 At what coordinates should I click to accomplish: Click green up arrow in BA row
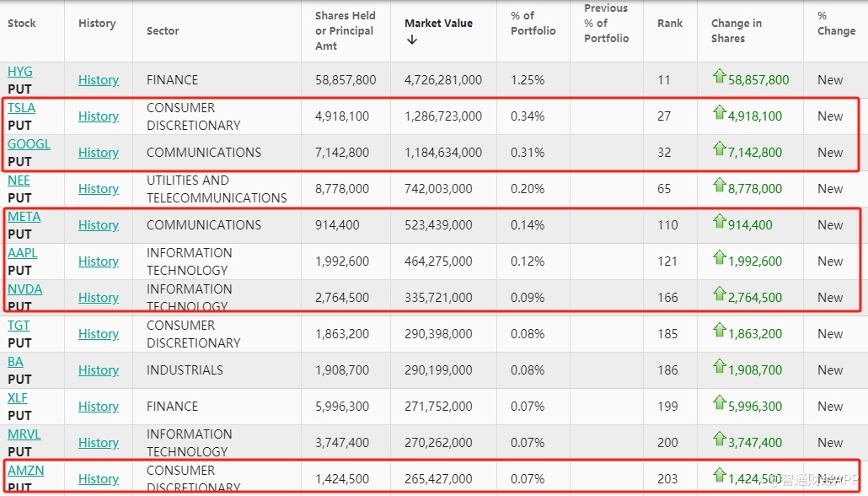click(719, 367)
